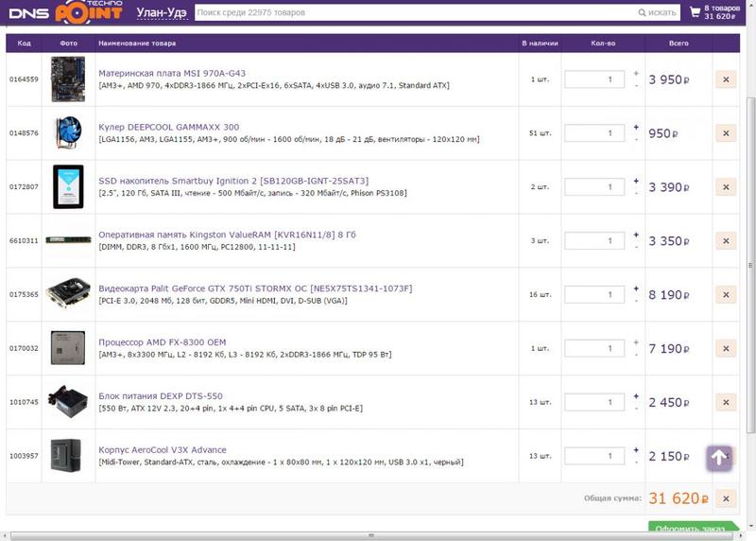Open Корпус AeroCool V3X Advance link
This screenshot has height=541, width=756.
[163, 450]
